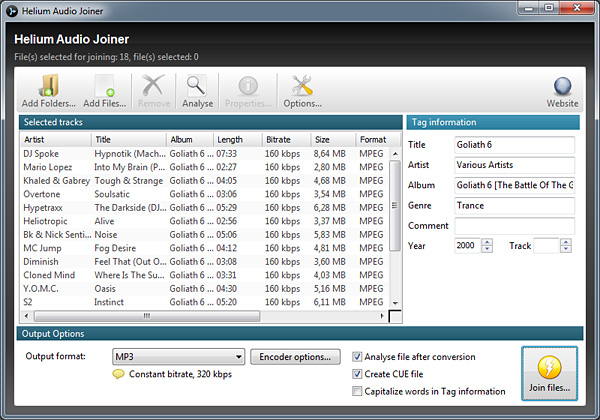Click the Add Folders toolbar icon
600x420 pixels.
pyautogui.click(x=50, y=90)
